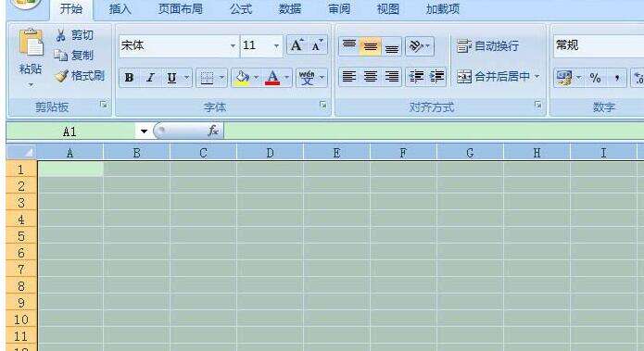Toggle middle vertical alignment
The height and width of the screenshot is (351, 644).
pos(371,45)
